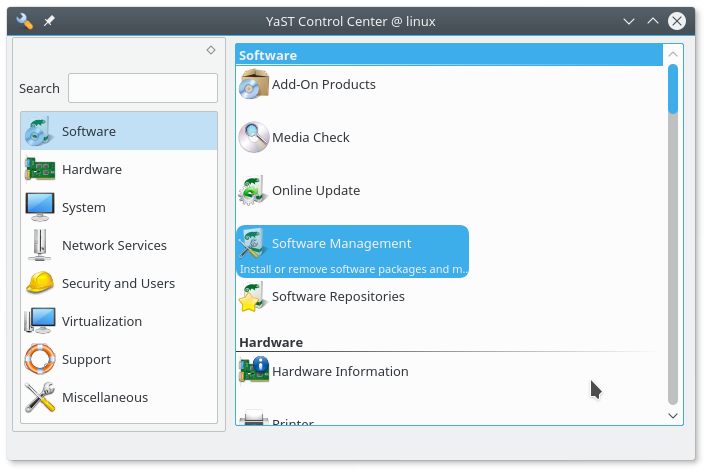Select the Hardware category label
Viewport: 708px width, 473px height.
(x=92, y=169)
